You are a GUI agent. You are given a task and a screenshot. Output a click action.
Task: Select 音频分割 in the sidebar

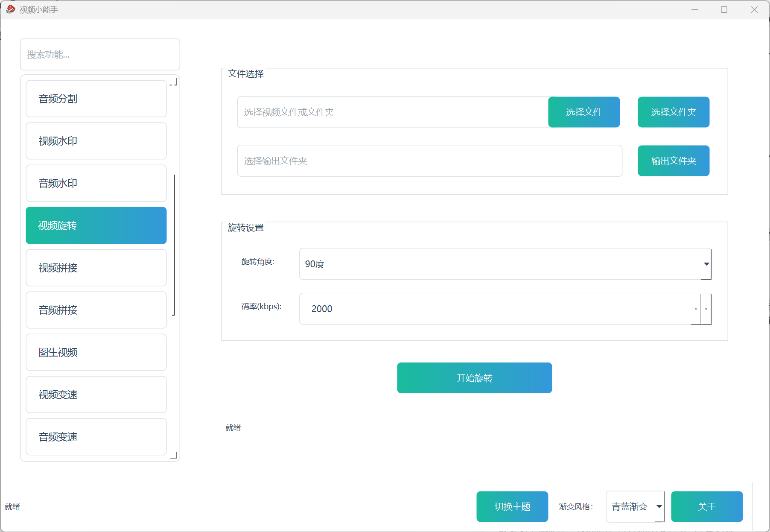point(96,99)
